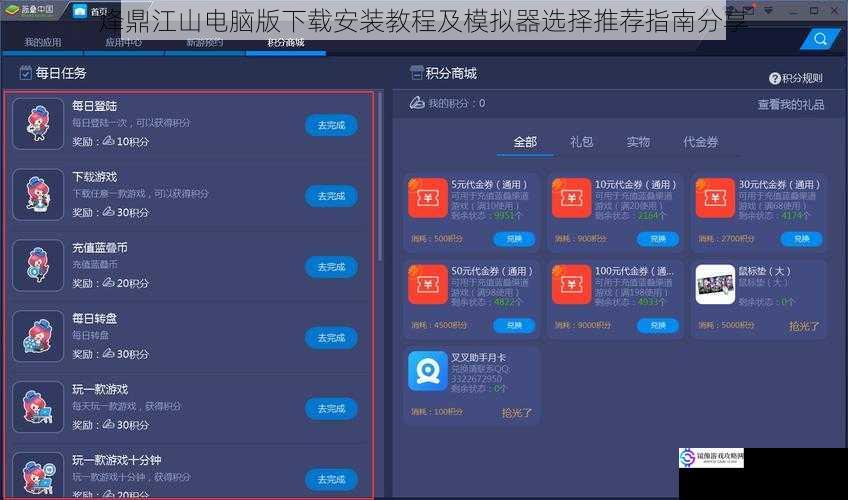
Task: Click the 下载游戏 task title
Action: (95, 177)
